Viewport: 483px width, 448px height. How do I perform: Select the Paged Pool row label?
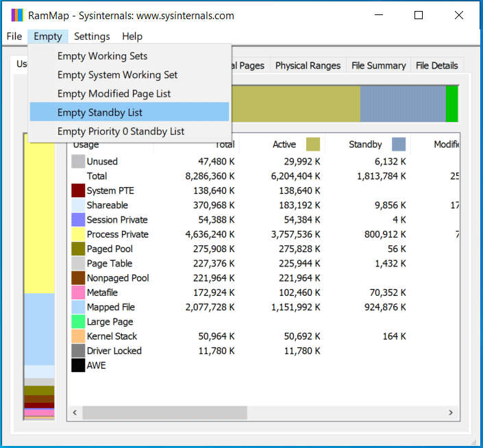(x=110, y=249)
